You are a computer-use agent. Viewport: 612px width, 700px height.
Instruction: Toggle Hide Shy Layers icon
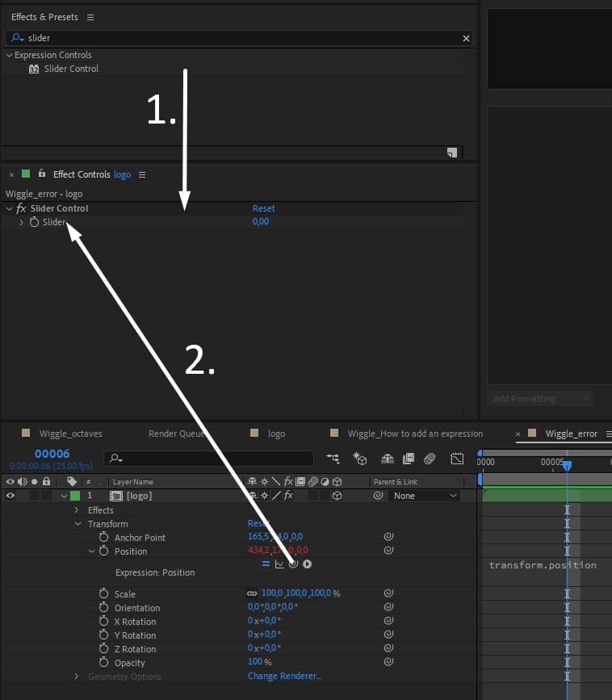pos(387,459)
